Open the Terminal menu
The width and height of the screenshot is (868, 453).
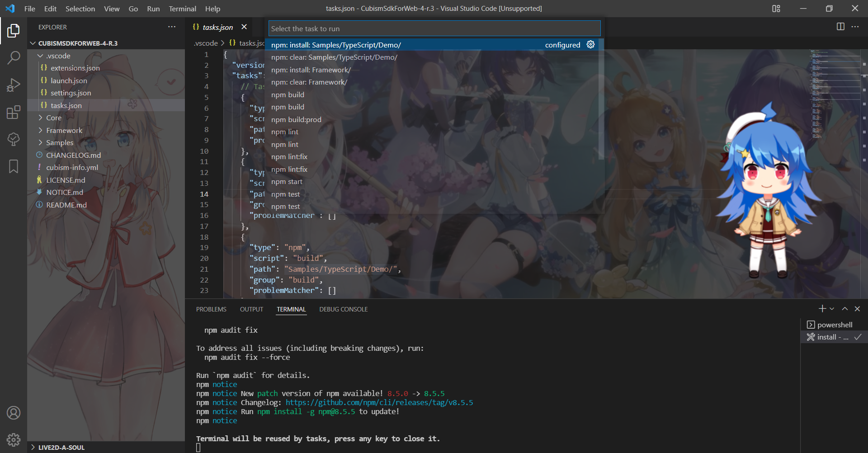click(182, 9)
